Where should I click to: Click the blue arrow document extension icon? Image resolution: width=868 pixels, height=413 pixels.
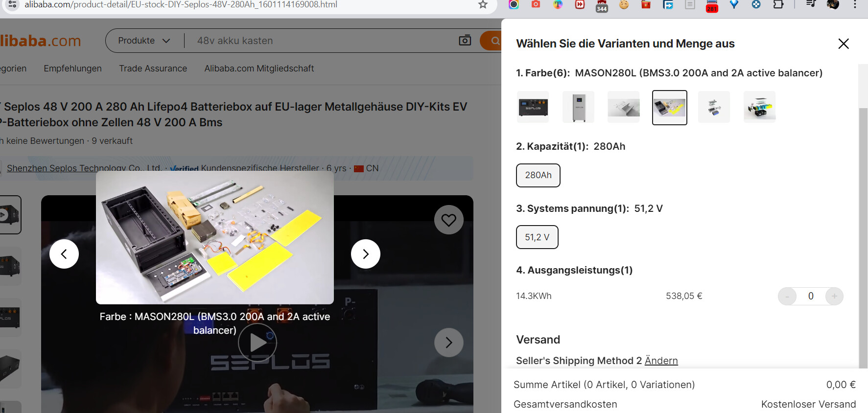pos(668,4)
